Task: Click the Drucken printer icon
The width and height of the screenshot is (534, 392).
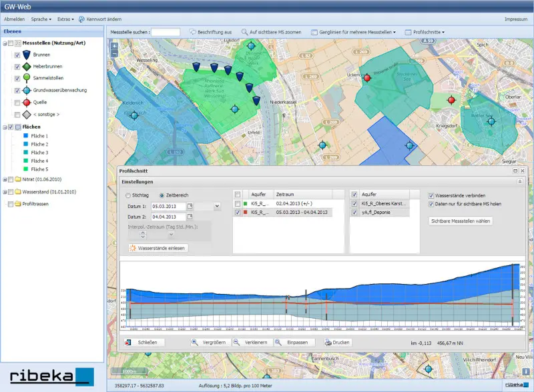Action: 328,342
